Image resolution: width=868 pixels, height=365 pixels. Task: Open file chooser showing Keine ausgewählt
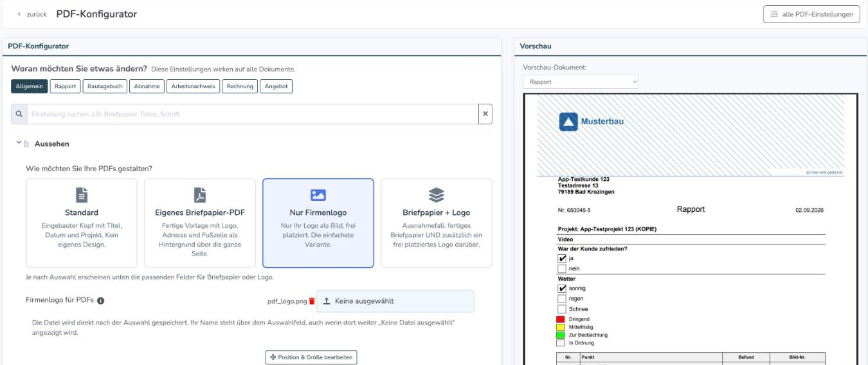pyautogui.click(x=395, y=301)
